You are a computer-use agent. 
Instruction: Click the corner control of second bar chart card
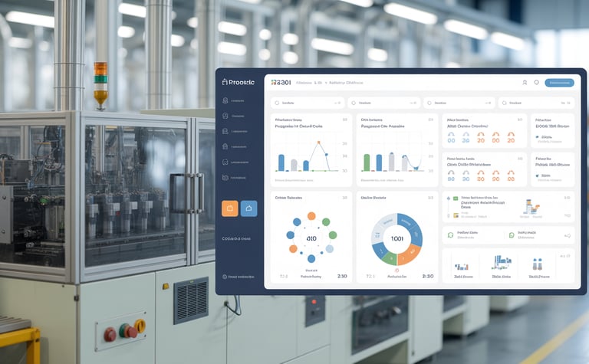tap(431, 120)
